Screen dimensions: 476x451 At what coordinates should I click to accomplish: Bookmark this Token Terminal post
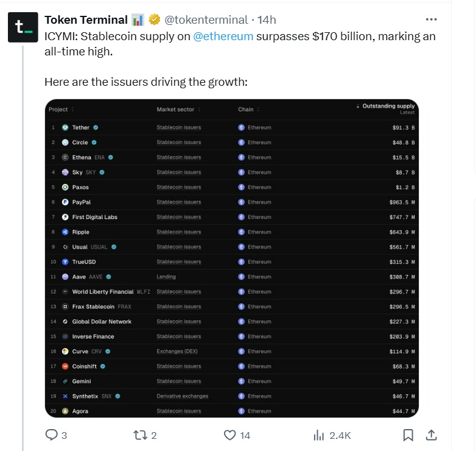[x=408, y=435]
